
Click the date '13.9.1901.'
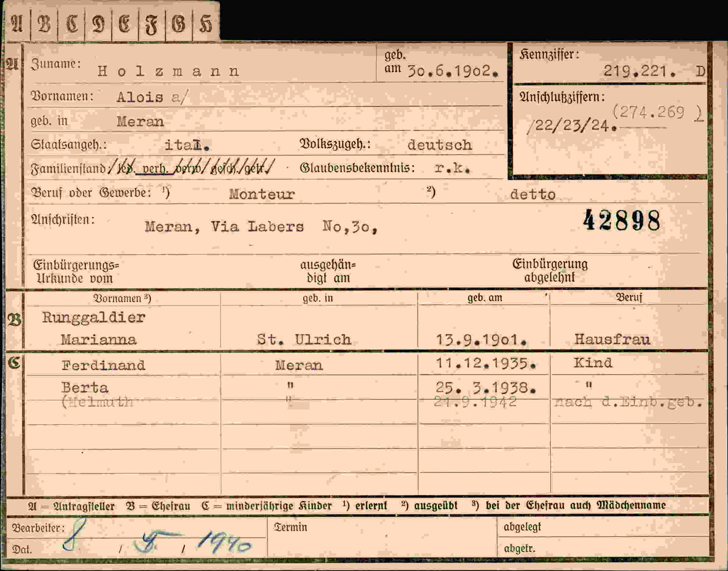482,340
